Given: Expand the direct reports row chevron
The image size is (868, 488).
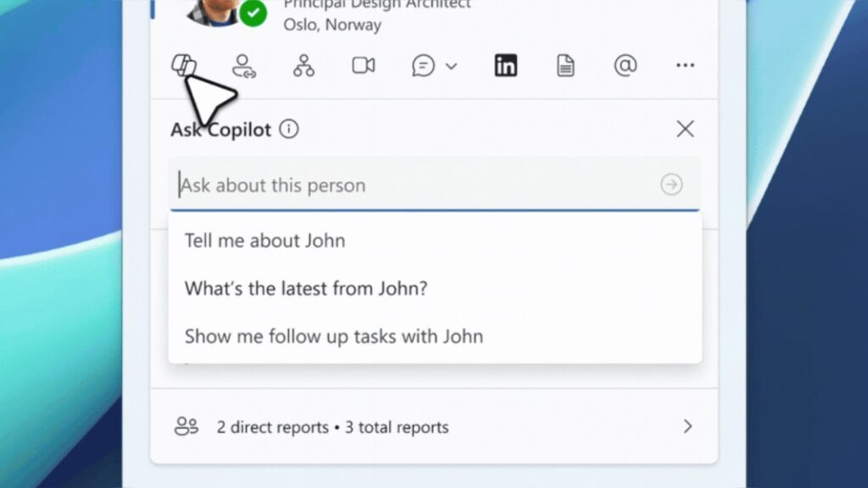Looking at the screenshot, I should [688, 427].
